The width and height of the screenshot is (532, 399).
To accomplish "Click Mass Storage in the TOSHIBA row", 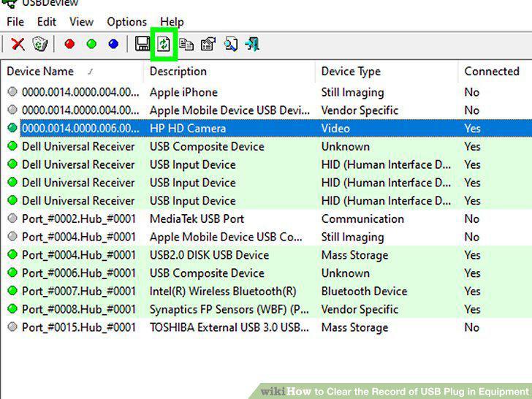I will 354,327.
